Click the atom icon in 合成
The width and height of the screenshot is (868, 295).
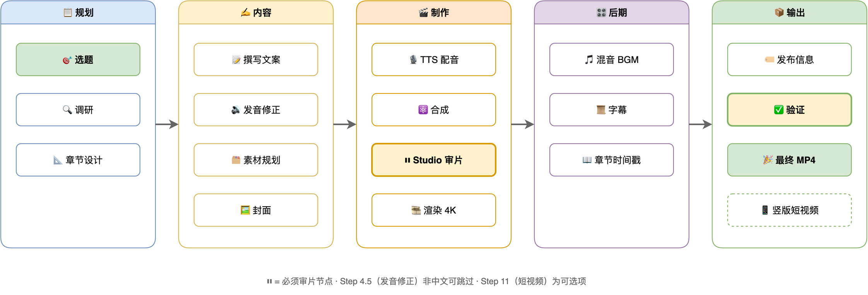coord(423,110)
